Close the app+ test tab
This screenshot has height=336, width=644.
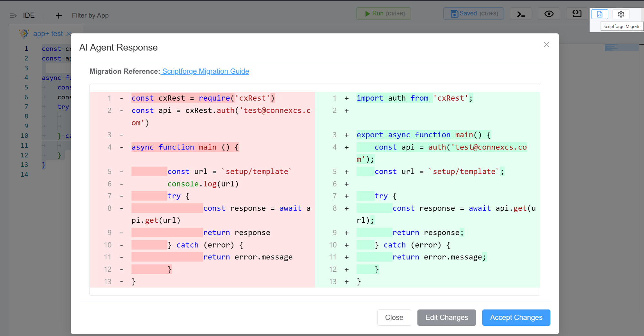pyautogui.click(x=69, y=33)
